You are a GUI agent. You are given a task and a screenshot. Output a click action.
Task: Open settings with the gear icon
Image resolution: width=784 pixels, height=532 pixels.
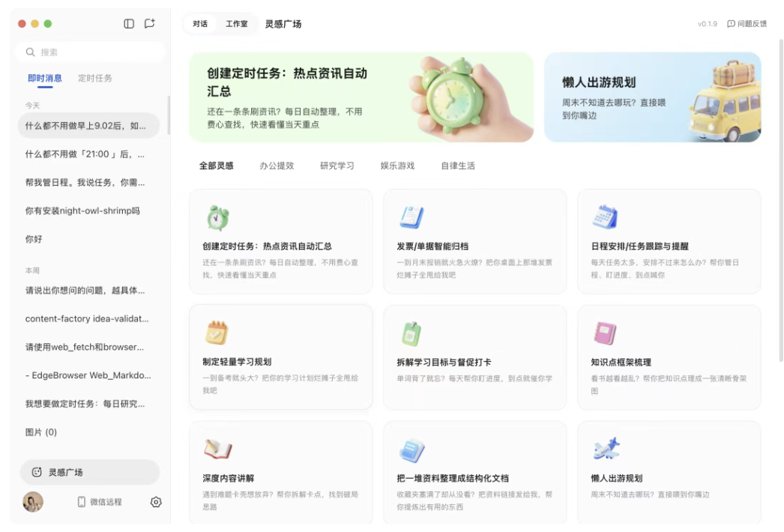pyautogui.click(x=155, y=502)
